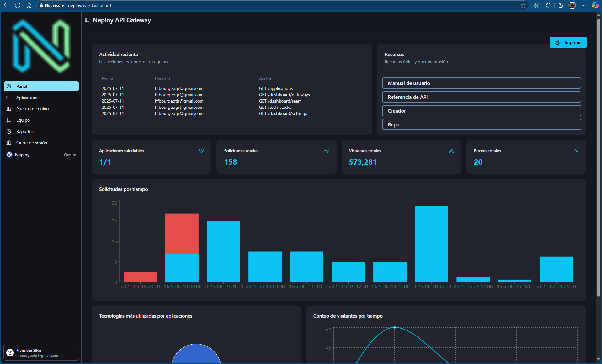Click the palette icon next to Neploy
The image size is (602, 364).
click(9, 155)
